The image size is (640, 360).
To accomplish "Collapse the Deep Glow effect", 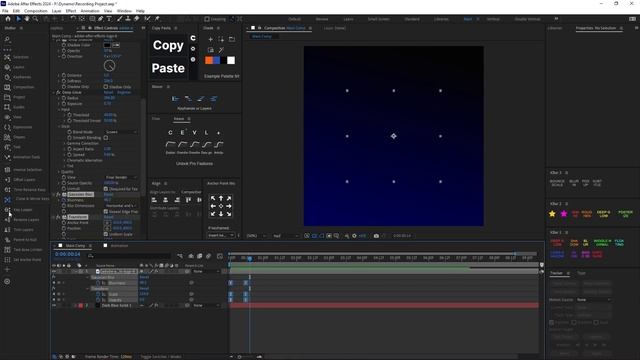I will coord(53,93).
